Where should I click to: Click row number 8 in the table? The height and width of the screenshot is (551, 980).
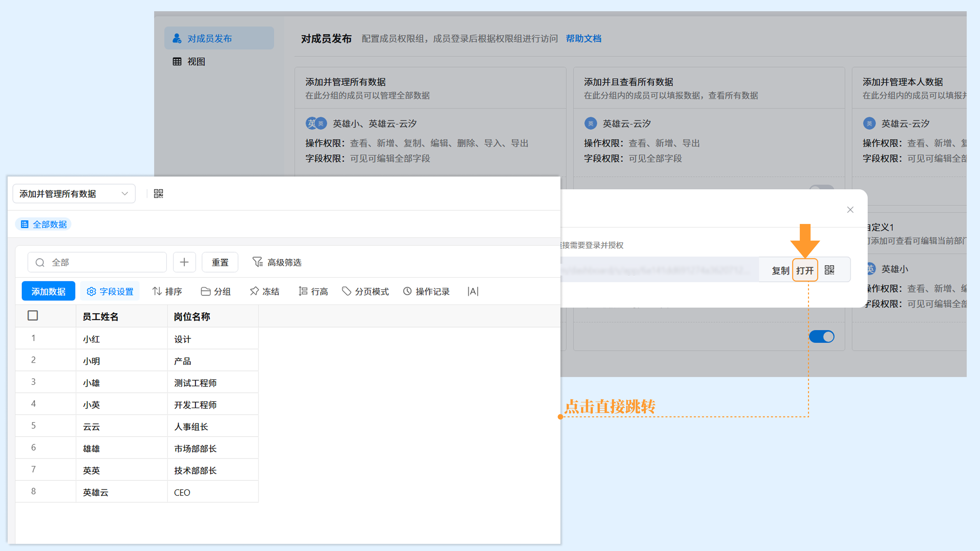[33, 491]
